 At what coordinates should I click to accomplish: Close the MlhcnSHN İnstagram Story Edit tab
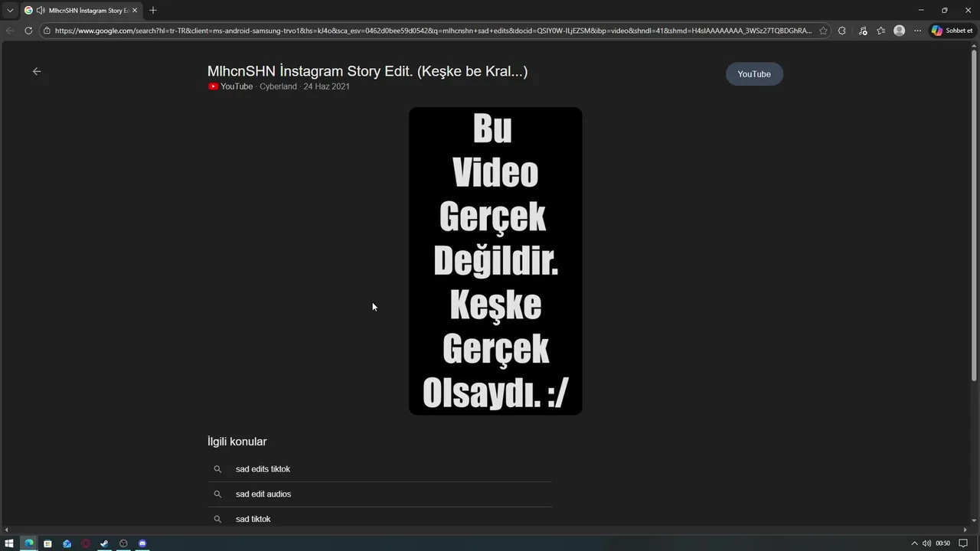click(x=135, y=10)
